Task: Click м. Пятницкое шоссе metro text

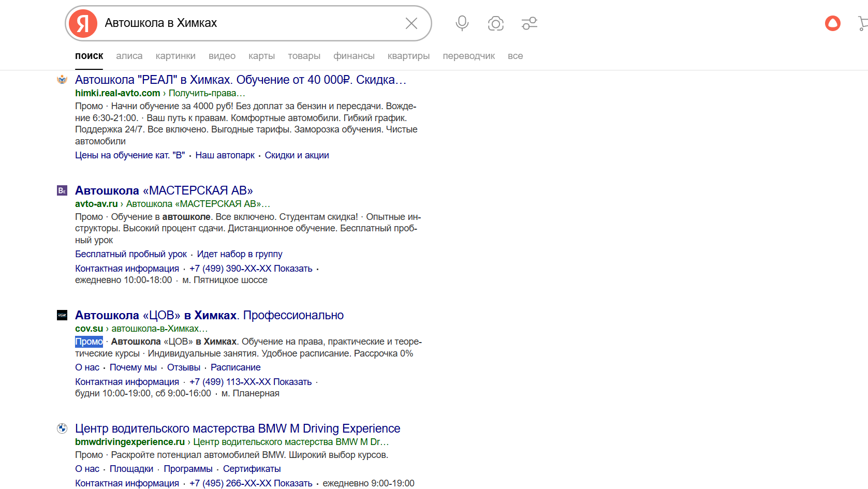Action: (x=225, y=280)
